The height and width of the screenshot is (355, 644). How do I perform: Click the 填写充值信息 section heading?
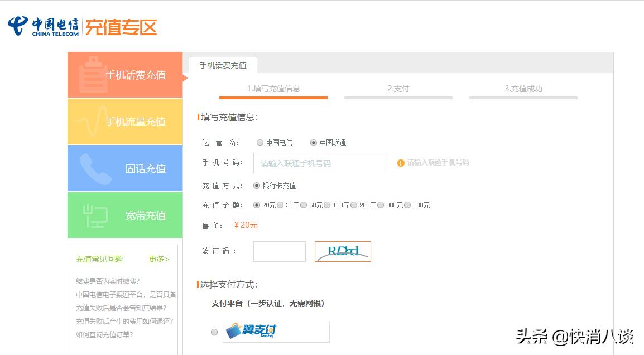tap(229, 117)
